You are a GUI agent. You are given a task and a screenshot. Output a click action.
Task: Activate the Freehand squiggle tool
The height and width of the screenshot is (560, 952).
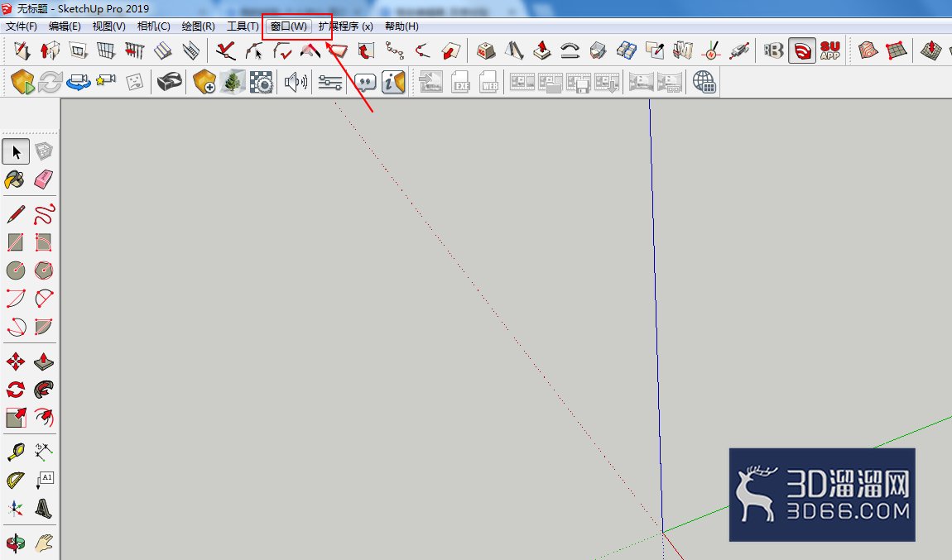[44, 214]
